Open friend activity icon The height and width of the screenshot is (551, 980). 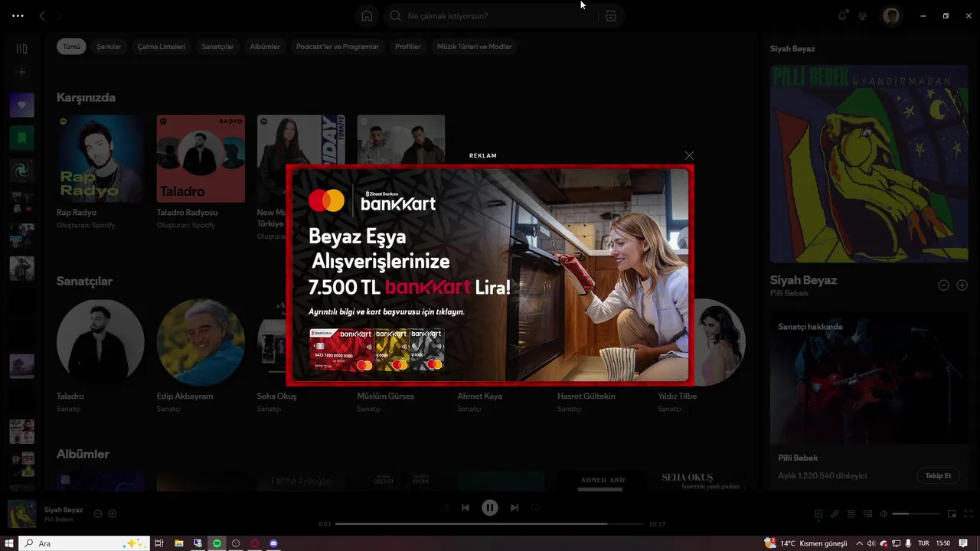tap(863, 16)
